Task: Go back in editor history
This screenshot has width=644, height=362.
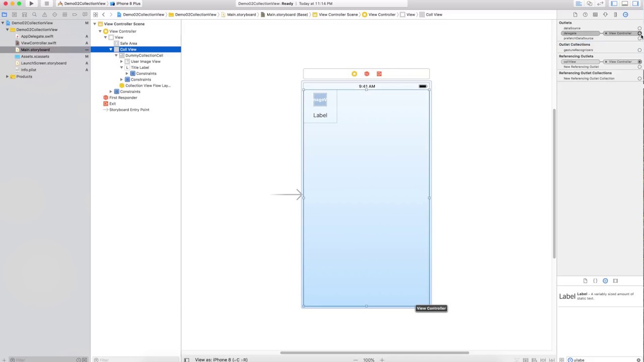Action: pos(104,15)
